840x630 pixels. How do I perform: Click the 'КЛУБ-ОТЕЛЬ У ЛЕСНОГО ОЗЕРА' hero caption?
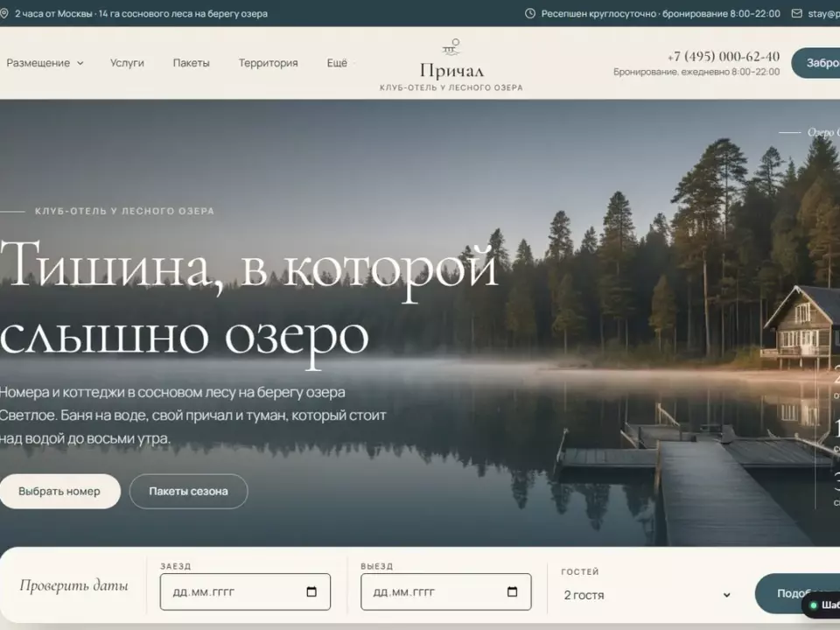coord(124,211)
